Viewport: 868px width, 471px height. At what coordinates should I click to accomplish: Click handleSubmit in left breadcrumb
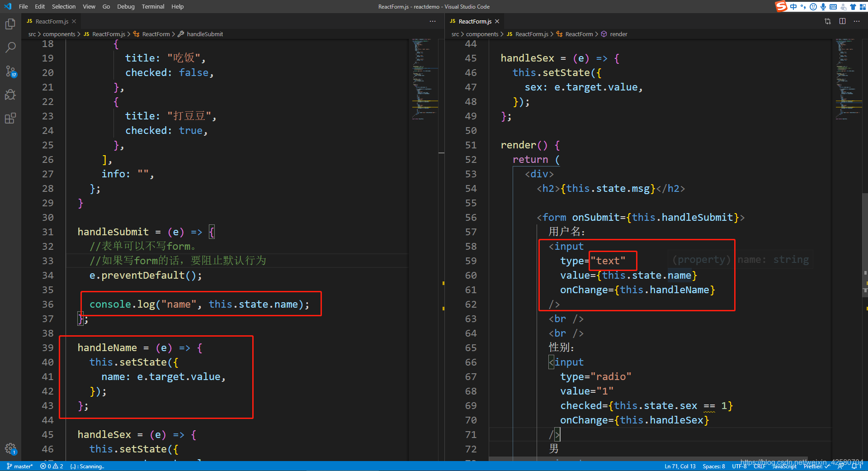tap(205, 34)
